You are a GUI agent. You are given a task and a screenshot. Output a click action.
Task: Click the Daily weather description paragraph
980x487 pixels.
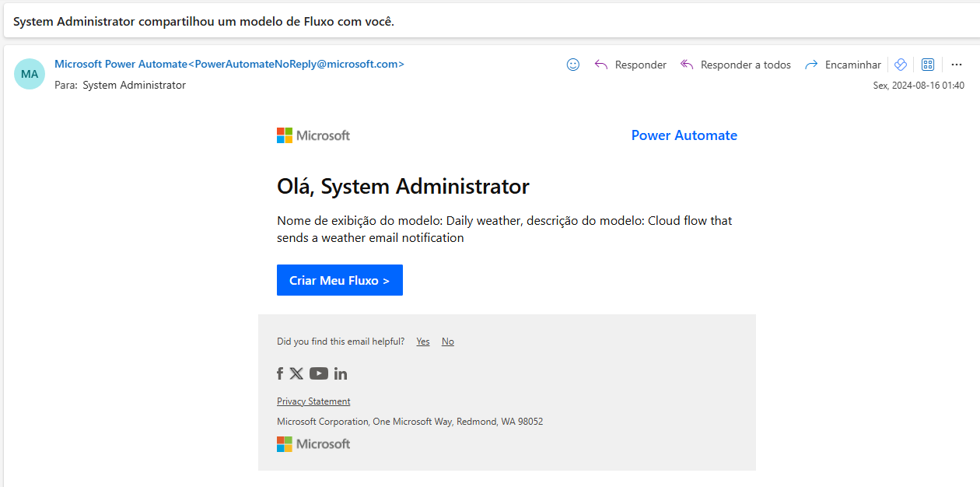click(x=505, y=229)
